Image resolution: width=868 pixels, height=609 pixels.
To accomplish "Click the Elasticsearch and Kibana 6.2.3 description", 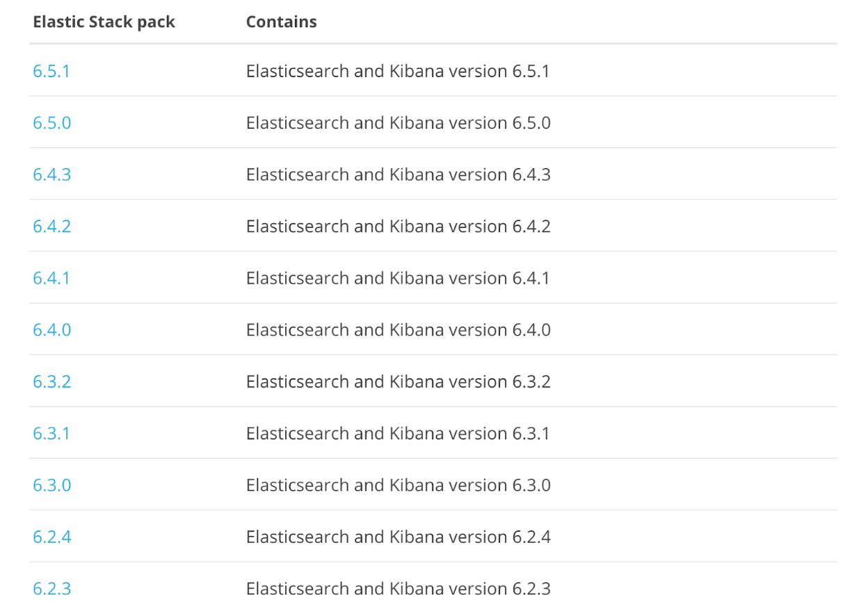I will tap(399, 589).
